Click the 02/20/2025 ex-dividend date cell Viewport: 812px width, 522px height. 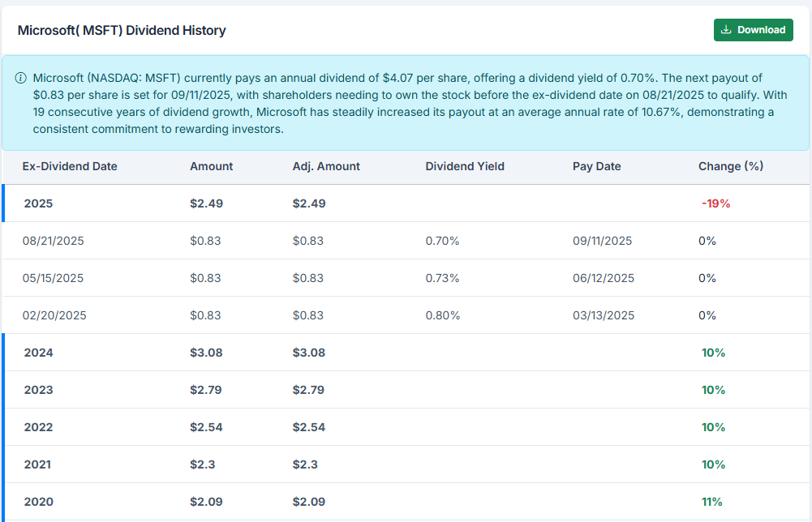point(54,315)
